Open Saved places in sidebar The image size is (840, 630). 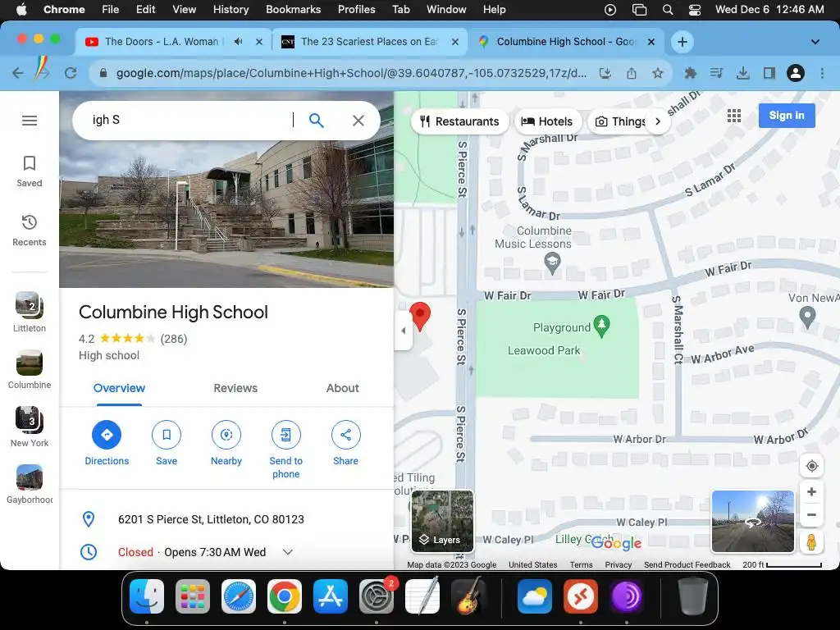pyautogui.click(x=30, y=171)
